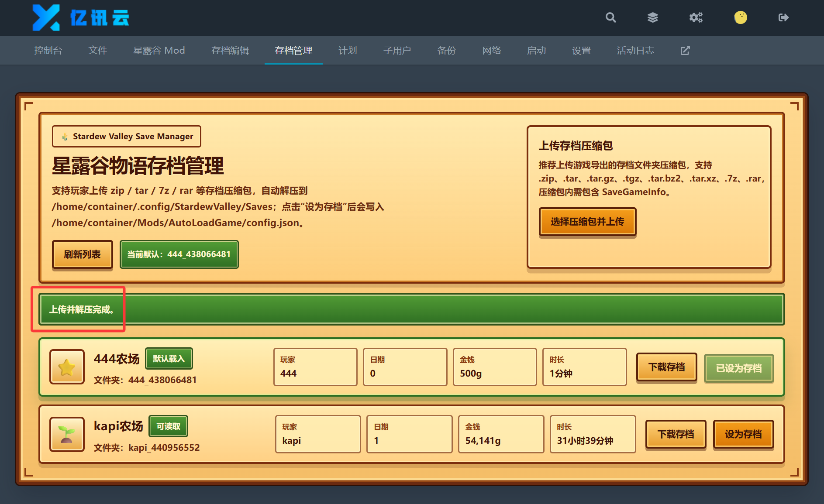Switch to 星露谷 Mod tab
824x504 pixels.
159,50
